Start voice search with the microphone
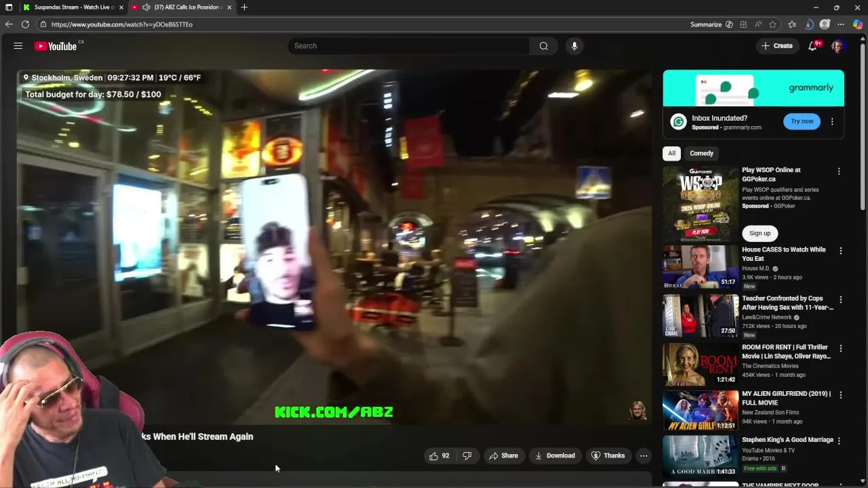This screenshot has width=868, height=488. pos(574,46)
